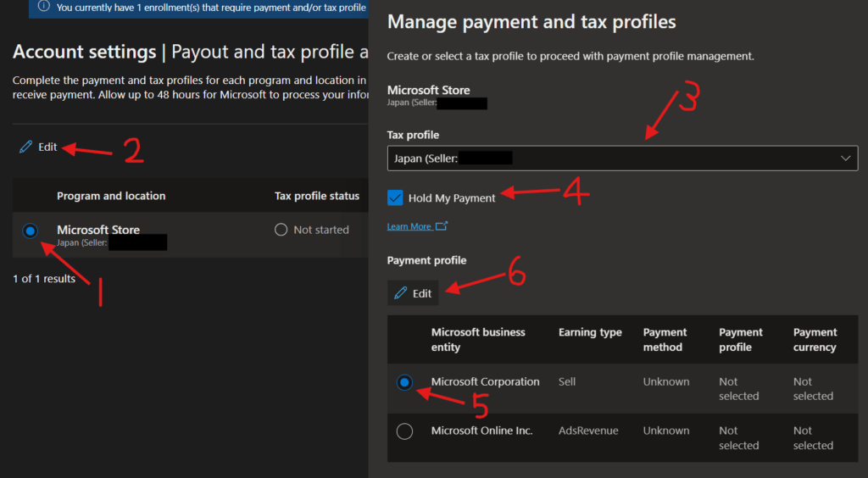Select the Not started tax profile status radio
The height and width of the screenshot is (478, 868).
(x=281, y=230)
